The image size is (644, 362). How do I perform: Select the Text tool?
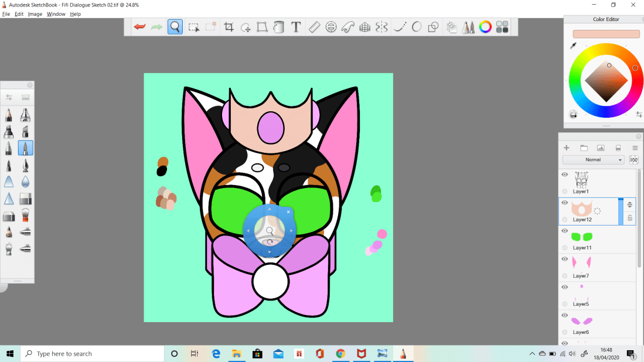296,27
